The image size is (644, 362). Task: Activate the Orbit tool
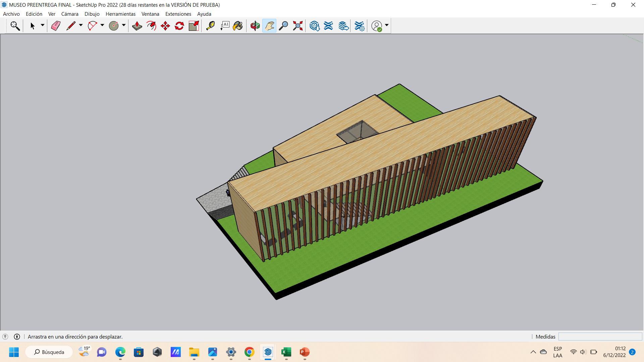pyautogui.click(x=255, y=26)
